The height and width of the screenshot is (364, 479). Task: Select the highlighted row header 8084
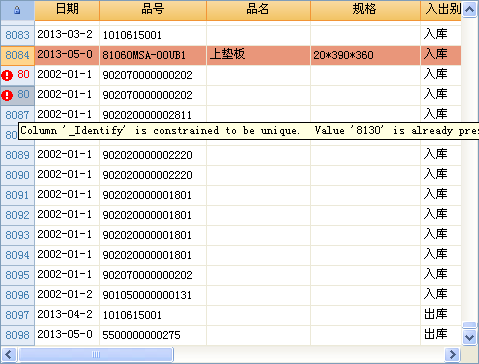coord(17,55)
